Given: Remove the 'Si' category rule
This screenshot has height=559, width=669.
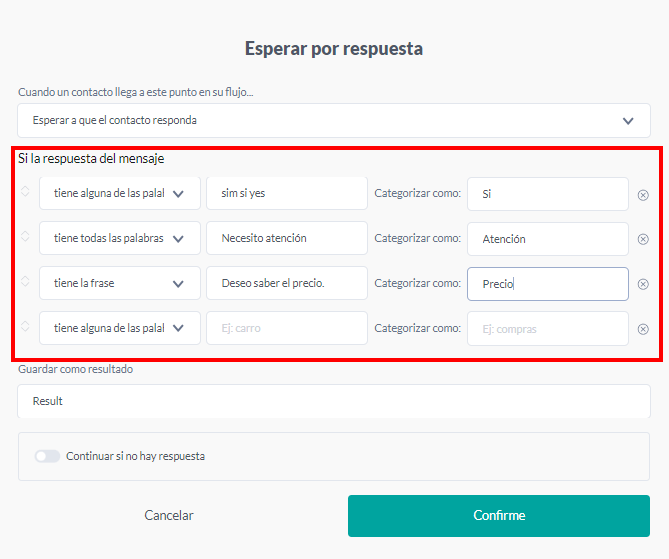Looking at the screenshot, I should (x=643, y=195).
